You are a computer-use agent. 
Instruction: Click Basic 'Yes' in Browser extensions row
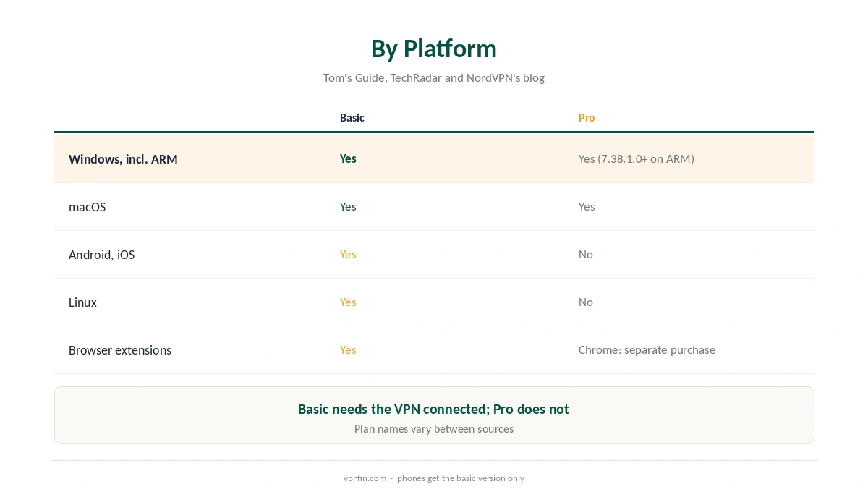[x=348, y=349]
